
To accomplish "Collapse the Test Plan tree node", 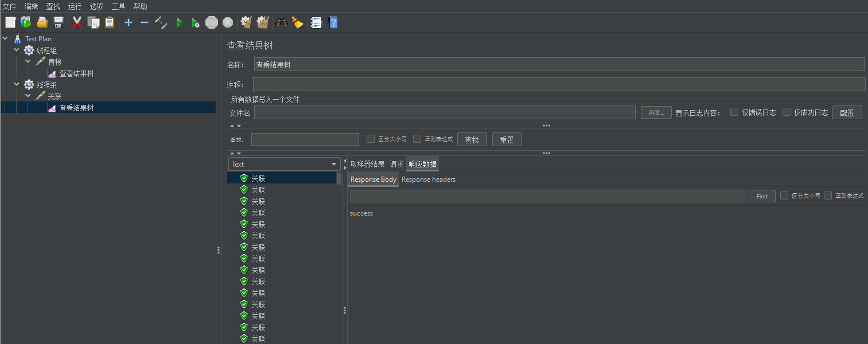I will pos(6,39).
